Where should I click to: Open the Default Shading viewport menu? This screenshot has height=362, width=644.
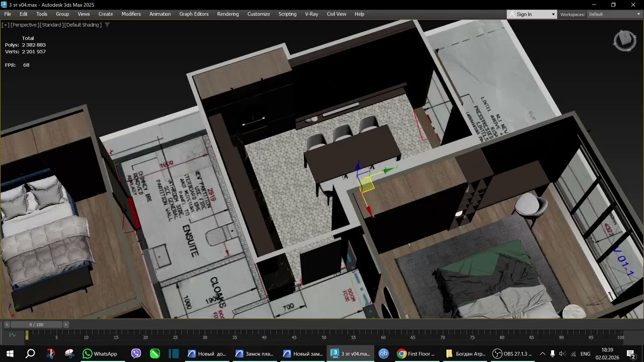[x=83, y=25]
